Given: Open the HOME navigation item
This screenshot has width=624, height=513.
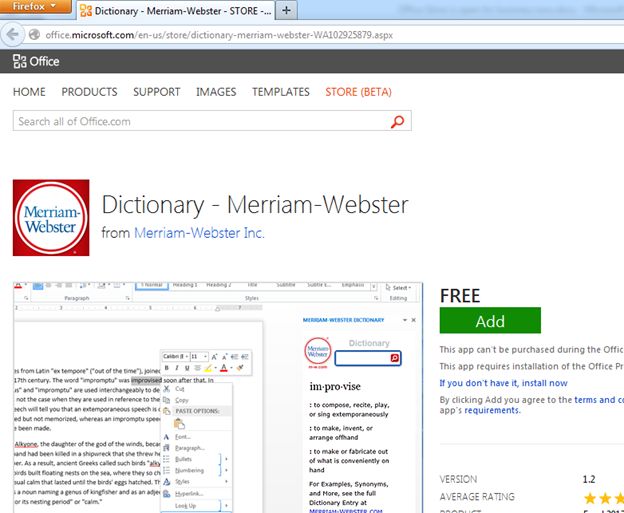Looking at the screenshot, I should tap(29, 92).
